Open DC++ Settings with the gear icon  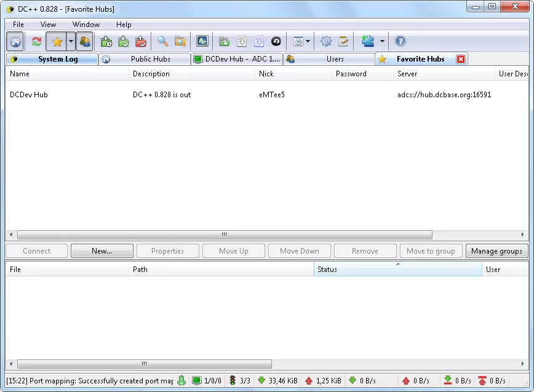pos(327,41)
